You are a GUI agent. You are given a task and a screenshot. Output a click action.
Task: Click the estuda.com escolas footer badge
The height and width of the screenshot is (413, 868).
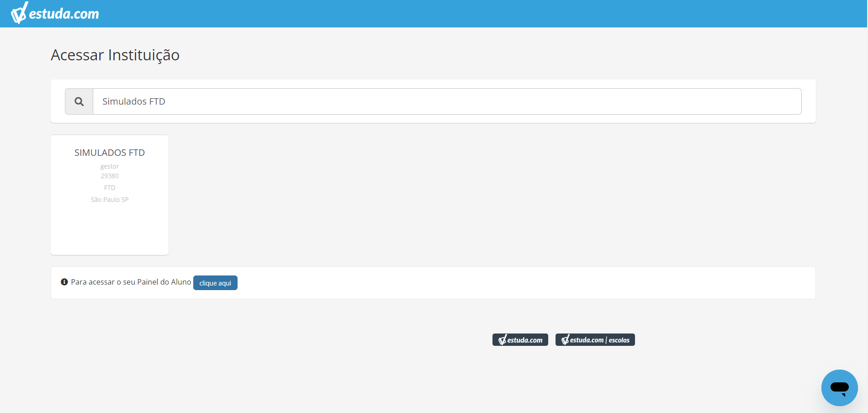pos(595,340)
